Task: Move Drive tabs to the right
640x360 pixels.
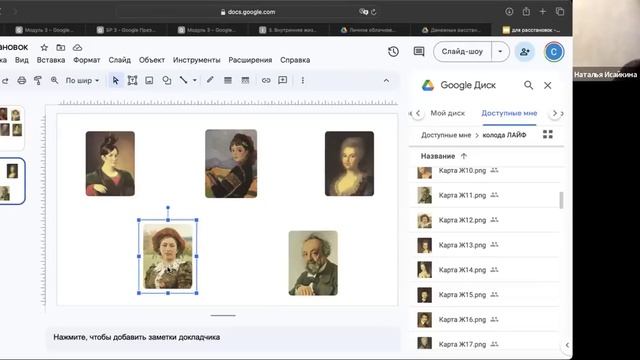Action: coord(555,113)
